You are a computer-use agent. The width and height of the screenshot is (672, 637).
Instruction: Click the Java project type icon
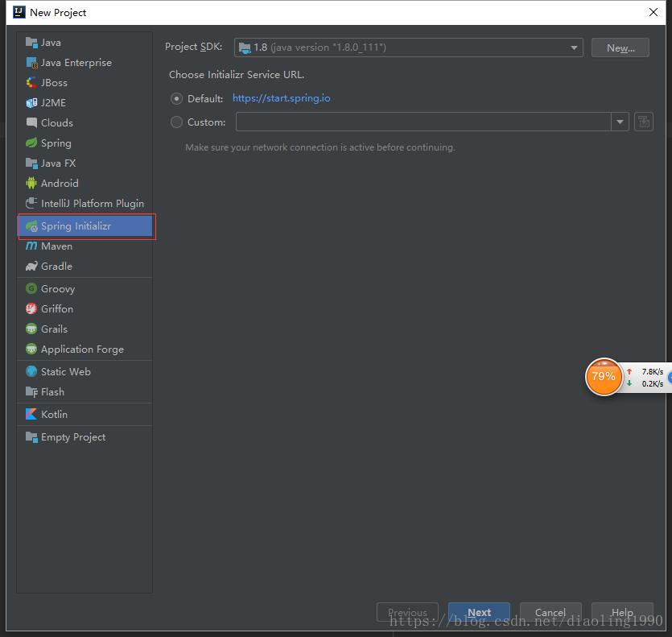coord(31,43)
